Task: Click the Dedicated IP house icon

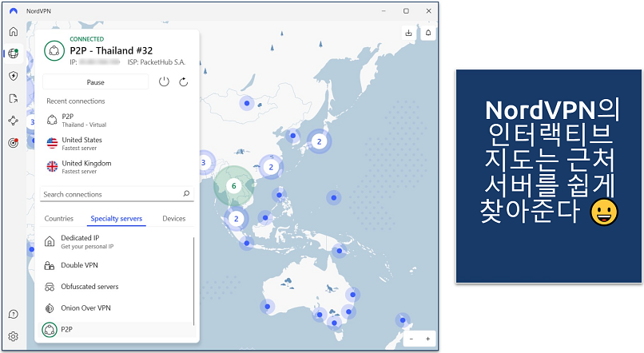Action: coord(50,241)
